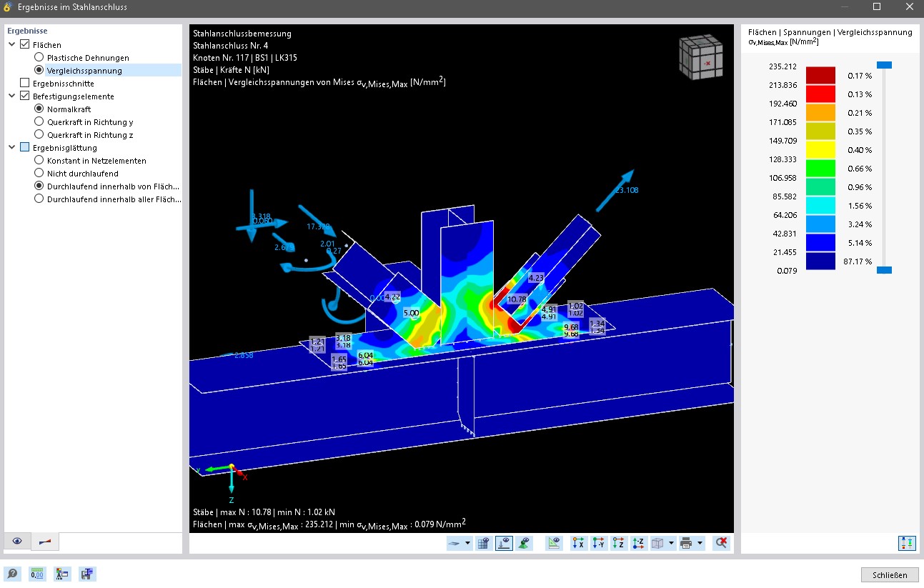Image resolution: width=924 pixels, height=588 pixels.
Task: Select Querkraft in Richtung y option
Action: pos(39,122)
